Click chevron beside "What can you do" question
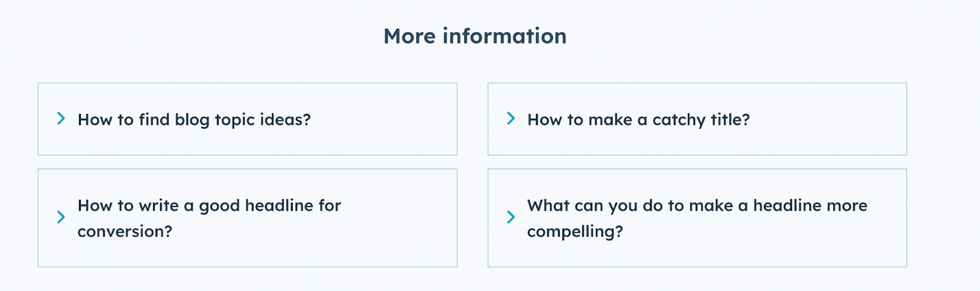The height and width of the screenshot is (291, 980). (511, 217)
